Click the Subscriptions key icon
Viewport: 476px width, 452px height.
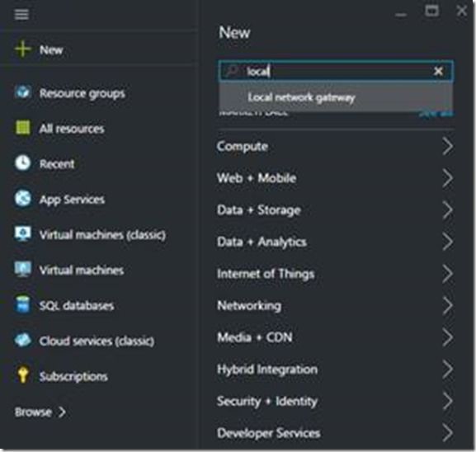coord(23,375)
